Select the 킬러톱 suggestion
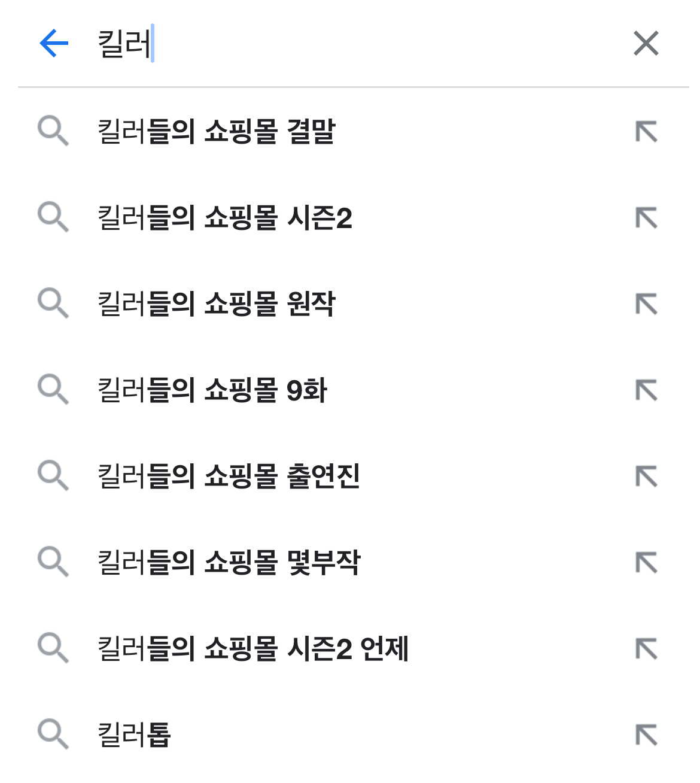Screen dimensions: 700x783 [134, 735]
